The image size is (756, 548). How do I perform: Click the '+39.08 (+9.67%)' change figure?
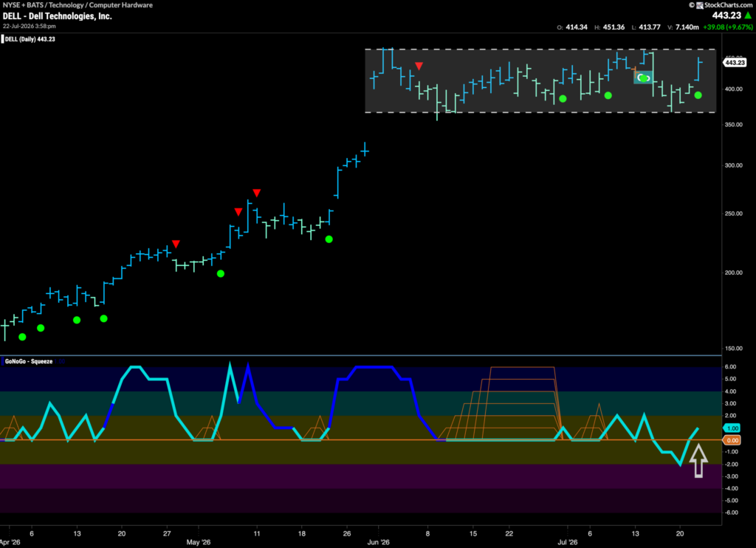[x=728, y=27]
